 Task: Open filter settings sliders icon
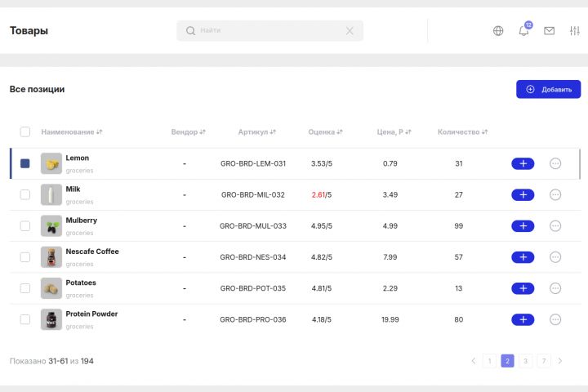pyautogui.click(x=574, y=31)
